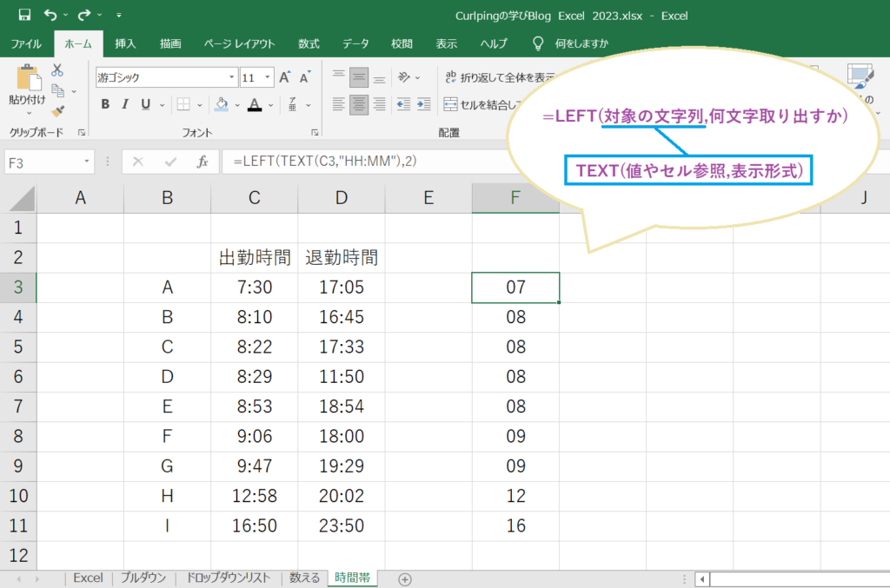Confirm the formula entry with checkmark
Screen dimensions: 890x588
(x=170, y=162)
